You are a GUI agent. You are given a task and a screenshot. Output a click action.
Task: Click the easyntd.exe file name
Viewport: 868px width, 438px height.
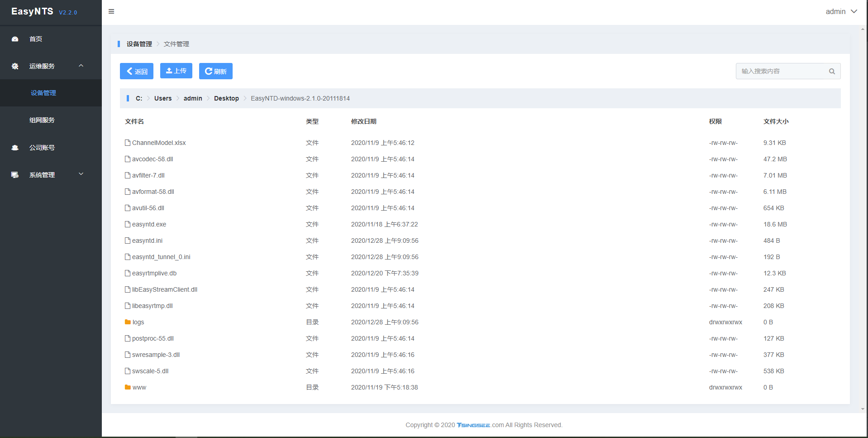coord(149,224)
